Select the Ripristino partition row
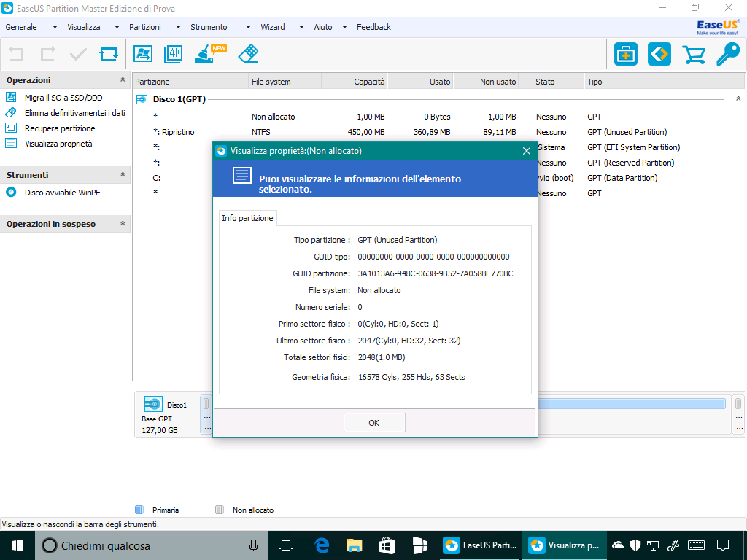The image size is (747, 560). tap(438, 132)
